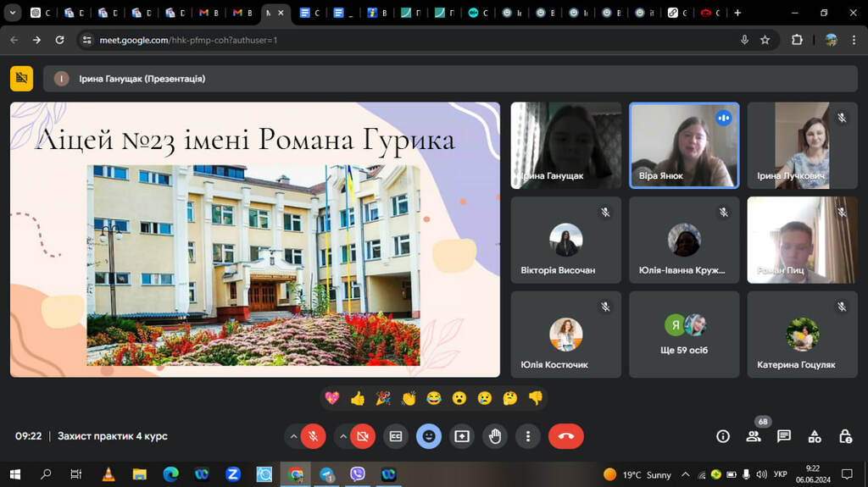Image resolution: width=868 pixels, height=487 pixels.
Task: Open more options three-dot menu
Action: click(x=528, y=436)
